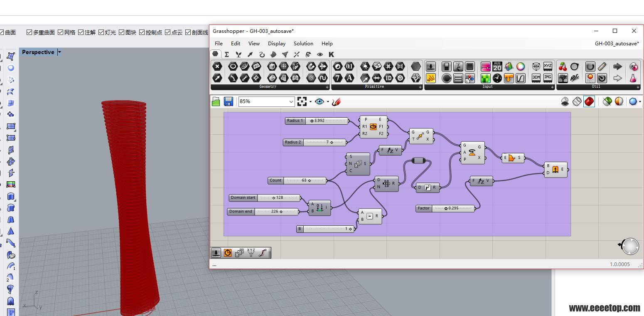Expand the preview eye dropdown arrow
The height and width of the screenshot is (316, 644).
coord(327,101)
